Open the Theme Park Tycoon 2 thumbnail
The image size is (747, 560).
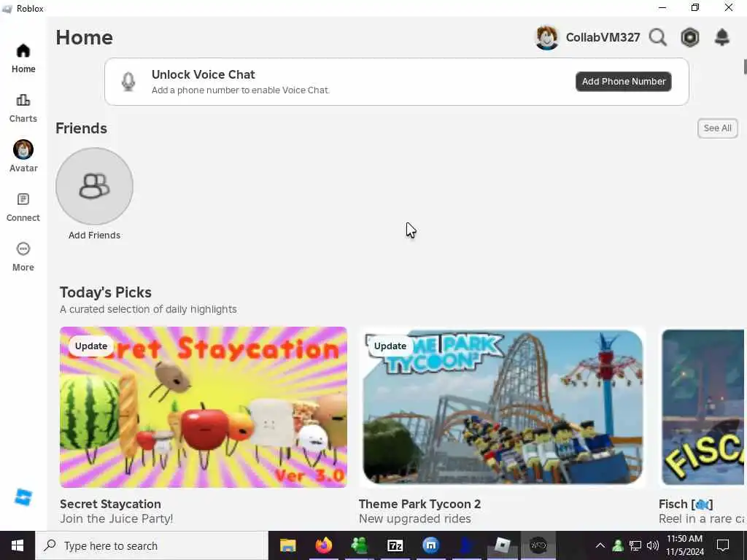503,407
